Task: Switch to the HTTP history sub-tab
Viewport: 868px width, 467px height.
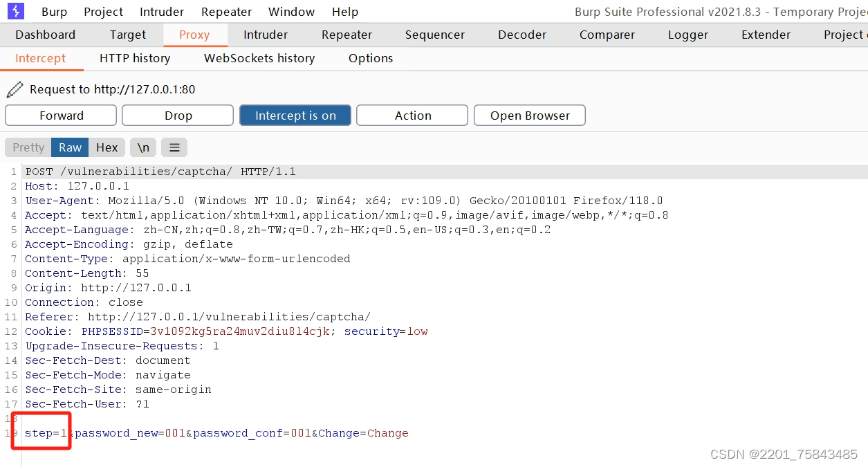Action: 135,58
